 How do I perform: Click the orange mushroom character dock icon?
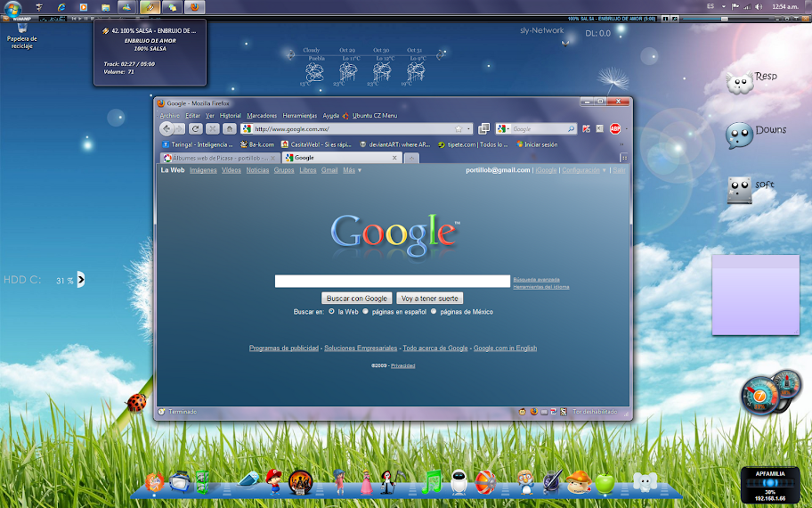pos(579,482)
